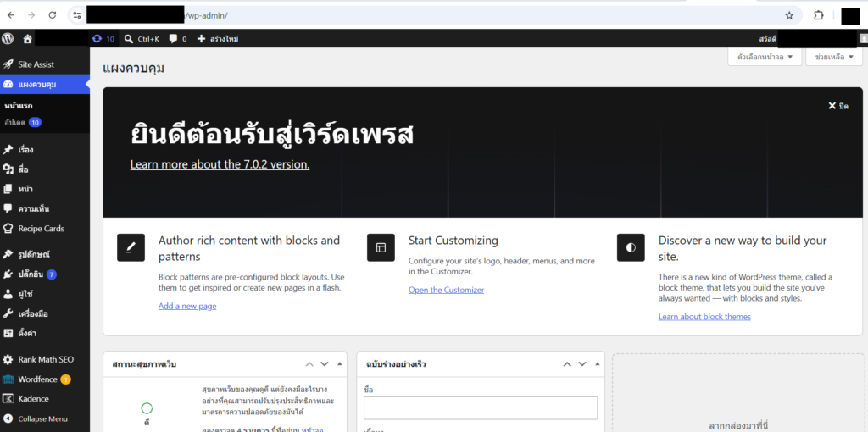868x432 pixels.
Task: Open Recipe Cards chef hat icon
Action: pos(8,229)
